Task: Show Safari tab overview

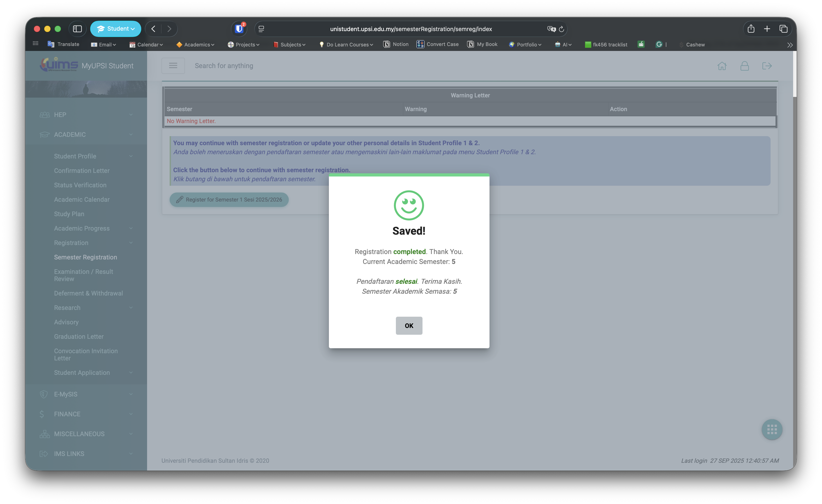Action: coord(783,29)
